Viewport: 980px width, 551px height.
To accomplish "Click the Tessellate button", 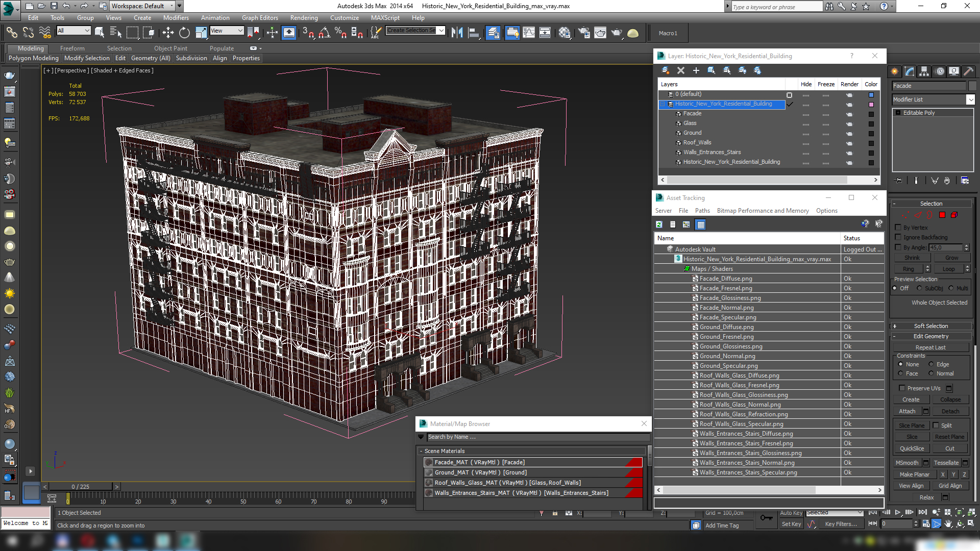I will pos(946,463).
